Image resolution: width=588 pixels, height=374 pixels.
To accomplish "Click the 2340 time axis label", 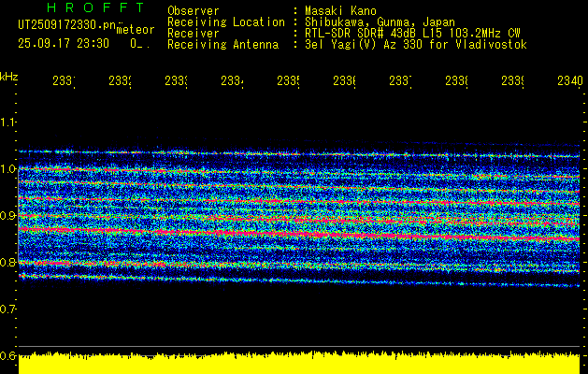I will (570, 81).
